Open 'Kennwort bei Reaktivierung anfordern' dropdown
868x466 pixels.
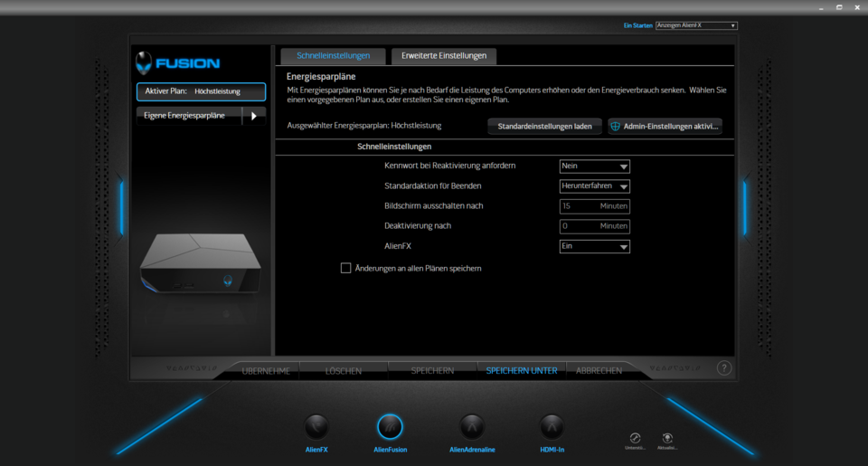595,166
